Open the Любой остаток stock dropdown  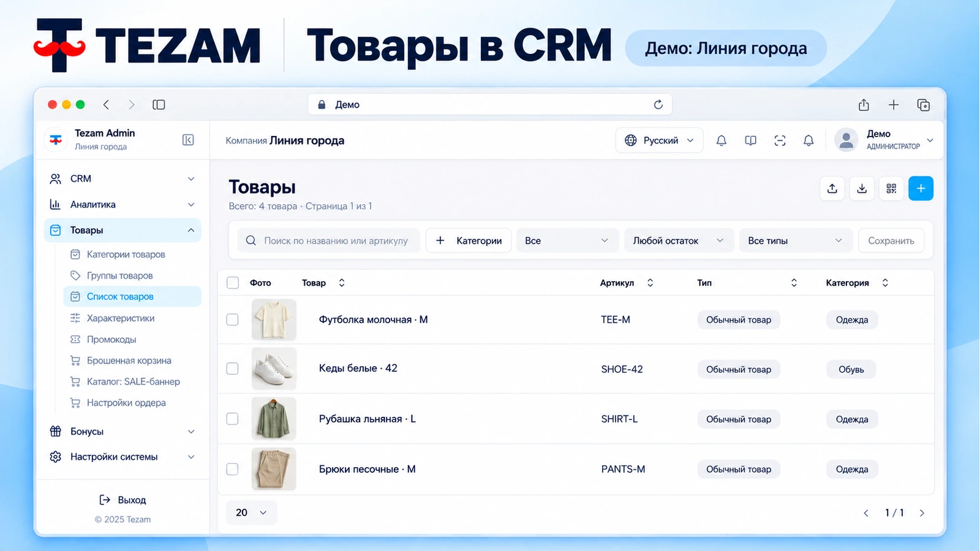[x=679, y=241]
